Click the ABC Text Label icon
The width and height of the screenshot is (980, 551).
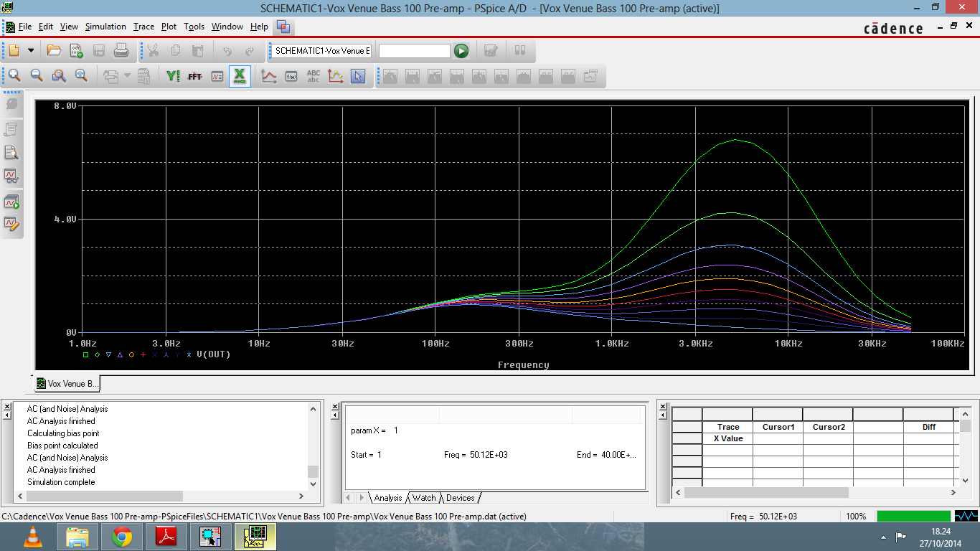pyautogui.click(x=314, y=76)
